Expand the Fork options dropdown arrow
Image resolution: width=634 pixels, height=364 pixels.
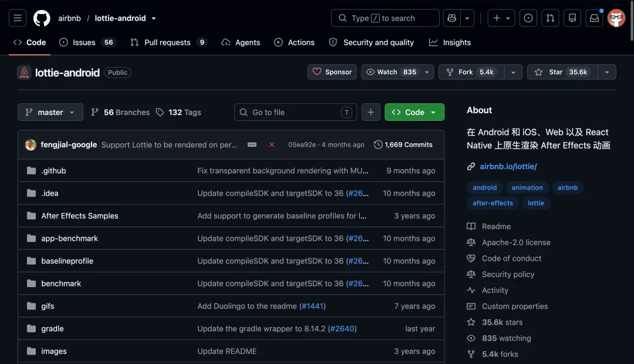pyautogui.click(x=513, y=72)
